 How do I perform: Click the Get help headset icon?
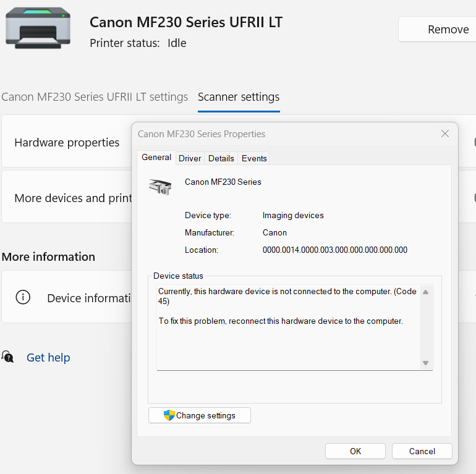click(8, 357)
